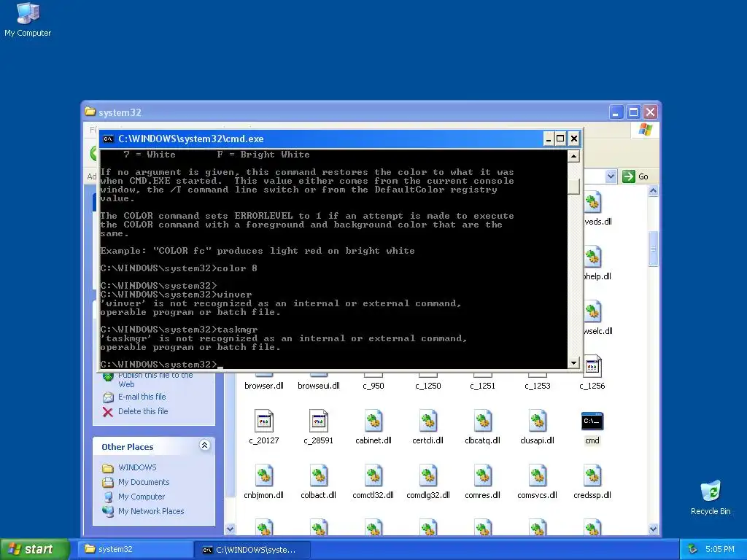Select browser.dll file label
Image resolution: width=747 pixels, height=560 pixels.
tap(264, 386)
